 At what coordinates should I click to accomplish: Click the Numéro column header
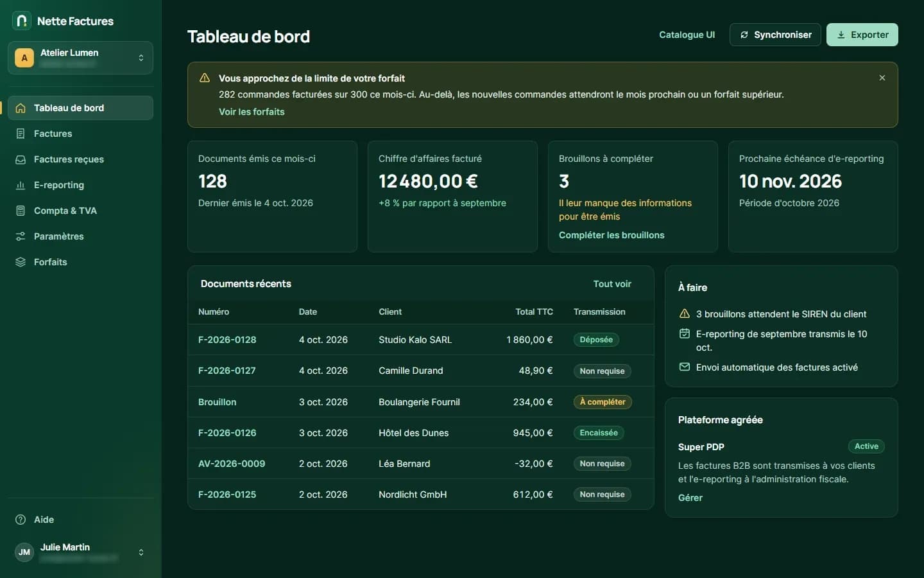click(214, 311)
